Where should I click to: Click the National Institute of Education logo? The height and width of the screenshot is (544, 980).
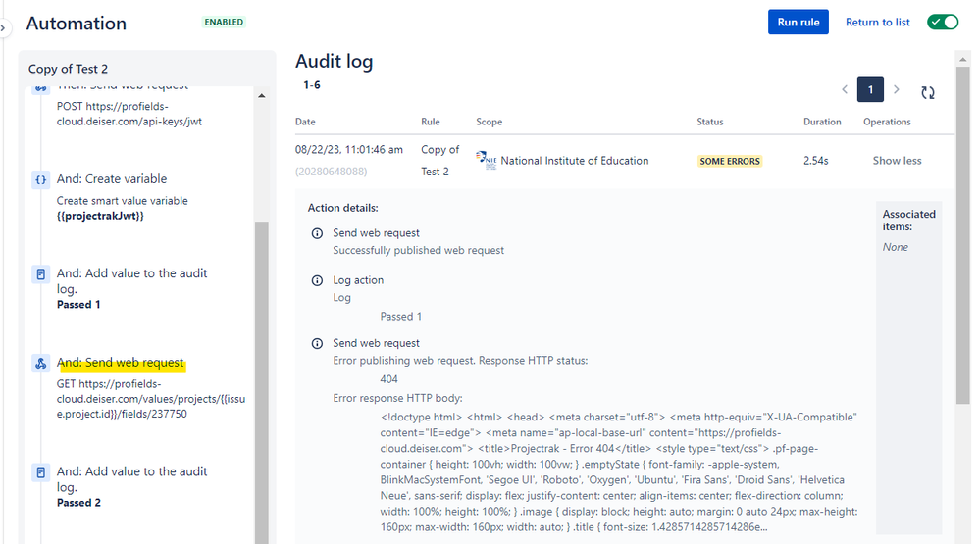click(x=486, y=160)
